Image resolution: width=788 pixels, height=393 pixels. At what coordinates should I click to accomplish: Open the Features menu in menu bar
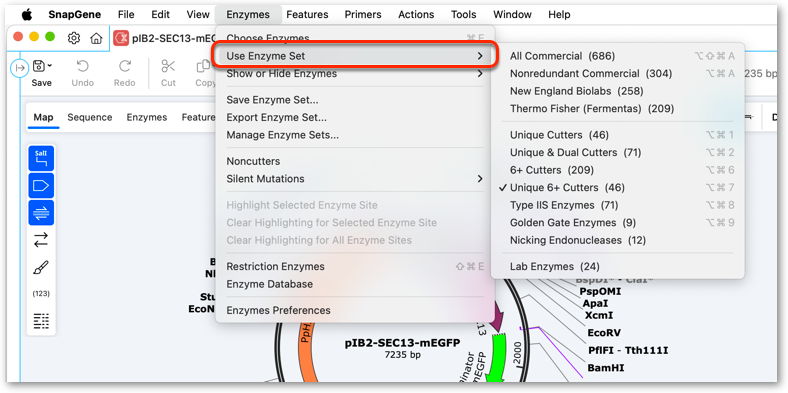307,15
